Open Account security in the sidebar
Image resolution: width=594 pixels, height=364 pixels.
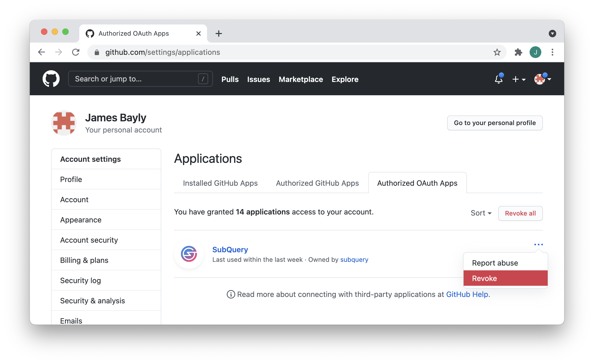coord(89,240)
